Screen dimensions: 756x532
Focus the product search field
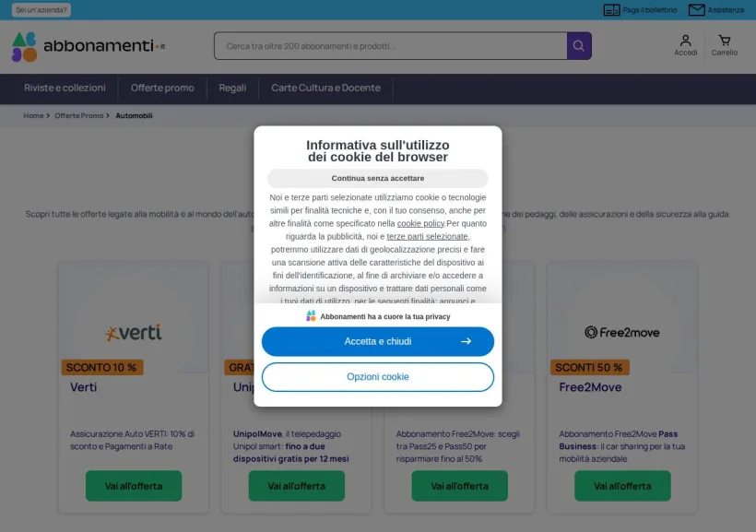point(391,46)
